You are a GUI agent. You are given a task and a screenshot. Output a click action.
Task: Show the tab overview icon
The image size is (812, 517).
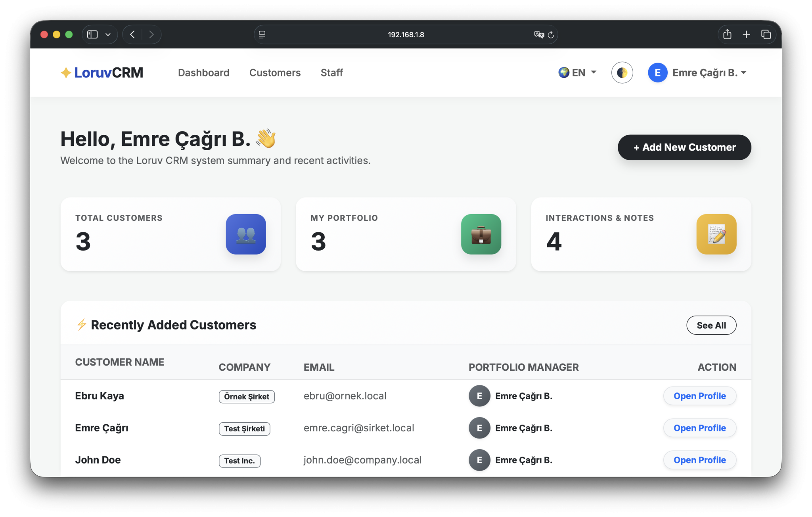766,34
